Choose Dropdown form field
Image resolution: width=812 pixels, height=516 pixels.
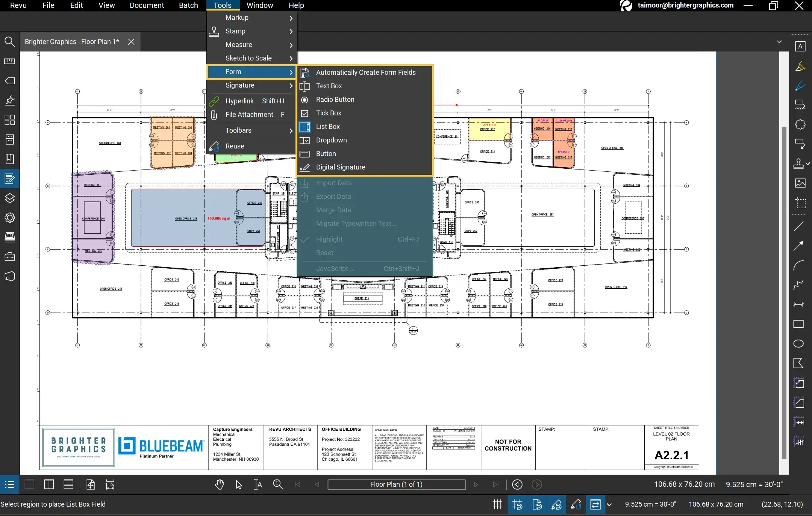click(x=365, y=140)
